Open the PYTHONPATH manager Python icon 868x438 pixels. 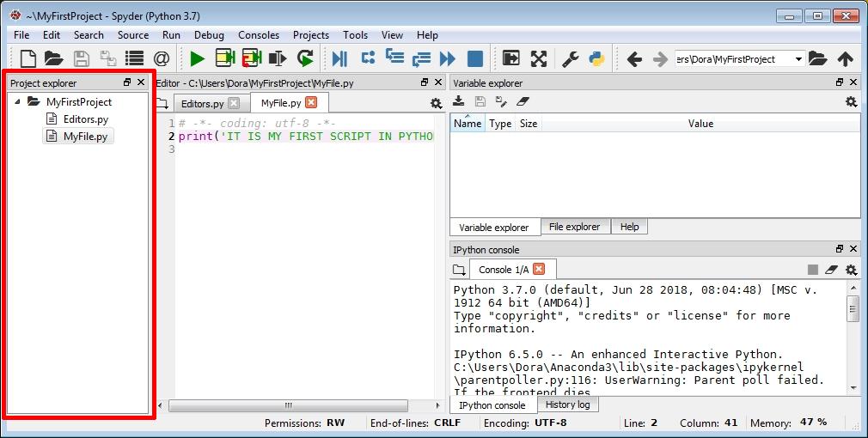596,59
